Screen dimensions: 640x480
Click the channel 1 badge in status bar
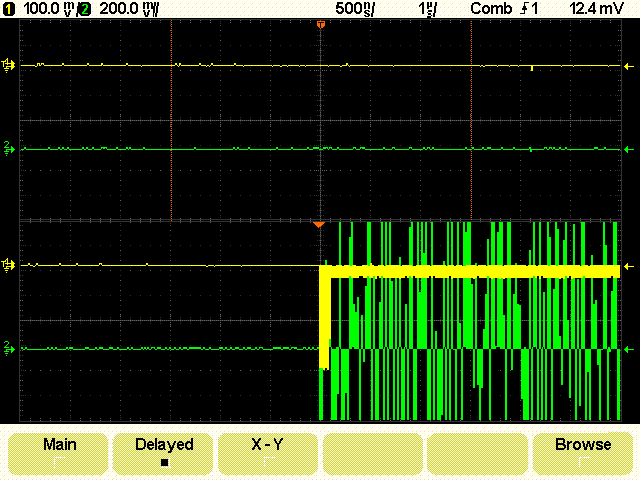coord(9,9)
